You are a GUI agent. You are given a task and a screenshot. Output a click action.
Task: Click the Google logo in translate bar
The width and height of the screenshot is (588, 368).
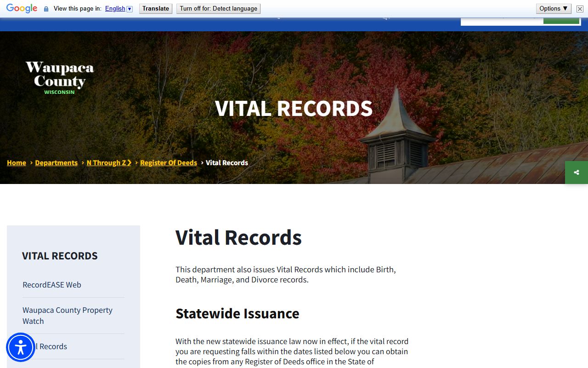click(x=22, y=8)
